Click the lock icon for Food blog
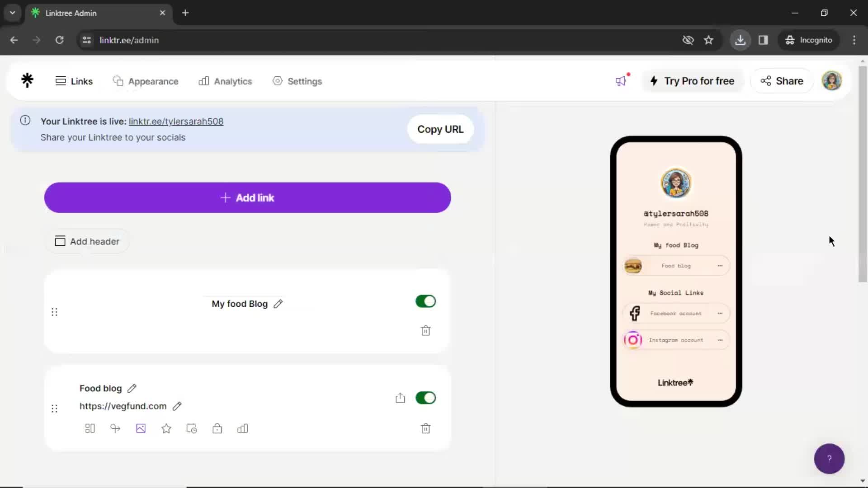 tap(217, 428)
